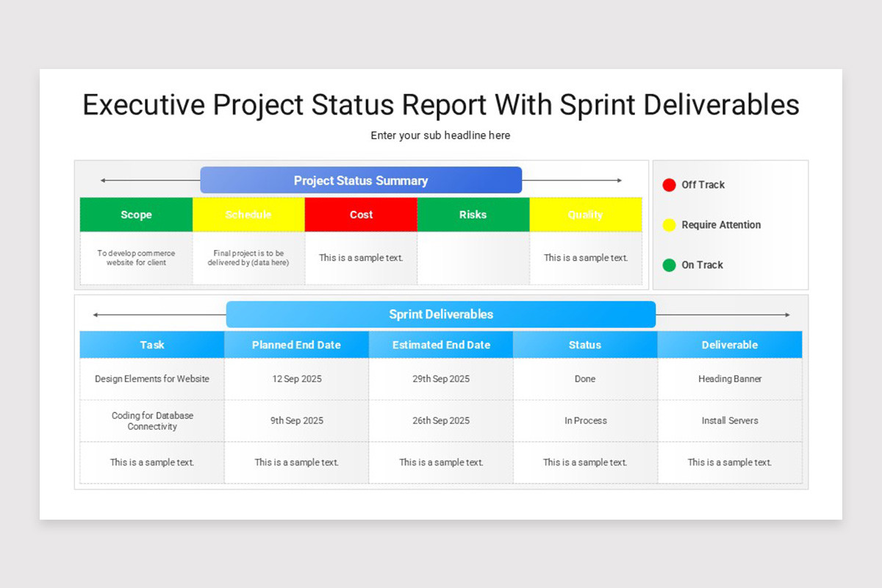Click the yellow Require Attention indicator
882x588 pixels.
pyautogui.click(x=669, y=225)
